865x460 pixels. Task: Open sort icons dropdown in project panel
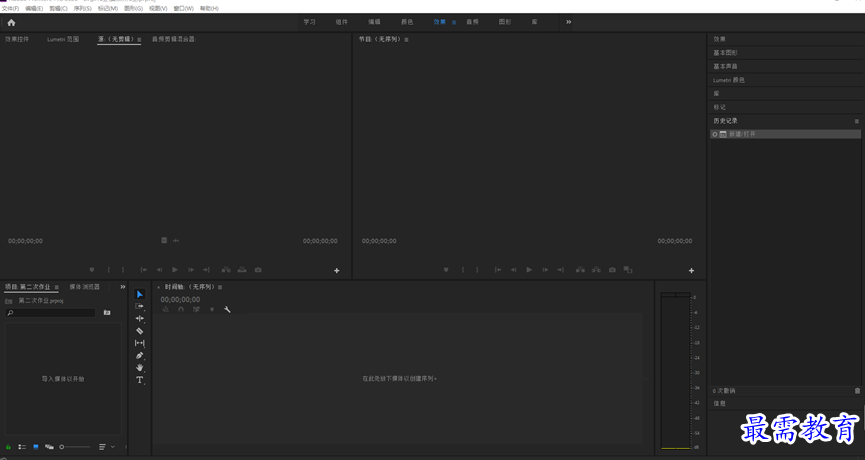pos(106,447)
